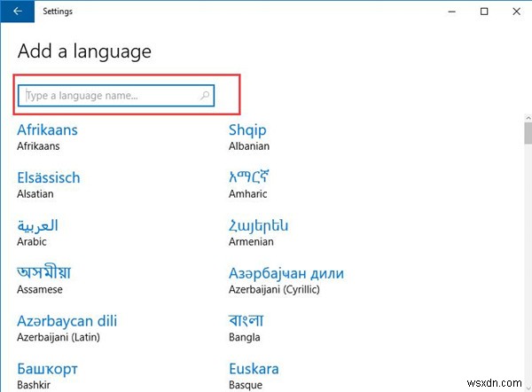Focus the 'Type a language name' search field
This screenshot has height=392, width=532.
116,96
